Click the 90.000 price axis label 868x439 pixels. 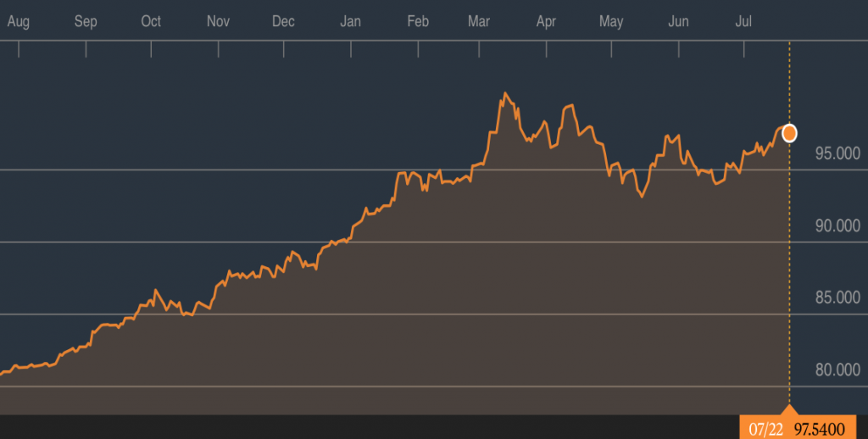tap(834, 225)
